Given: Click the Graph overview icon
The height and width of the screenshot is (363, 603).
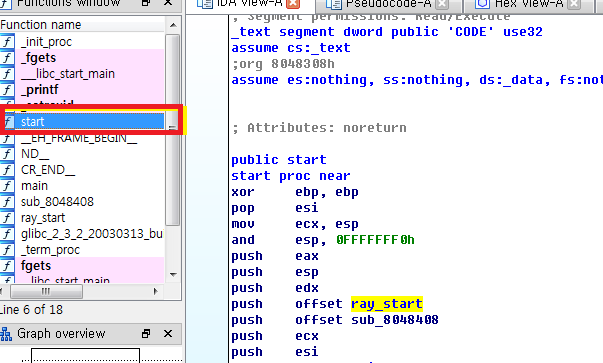Looking at the screenshot, I should [x=6, y=334].
